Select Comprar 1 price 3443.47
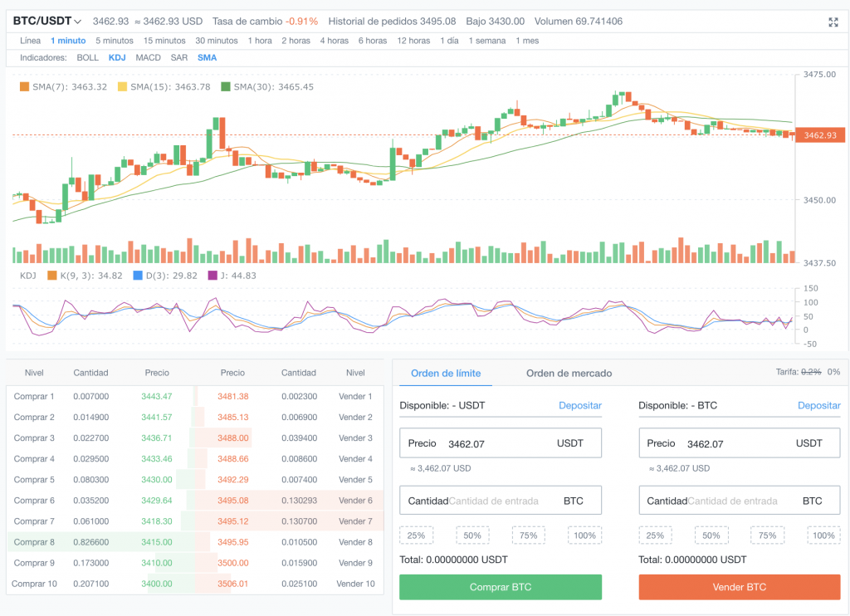 tap(157, 396)
